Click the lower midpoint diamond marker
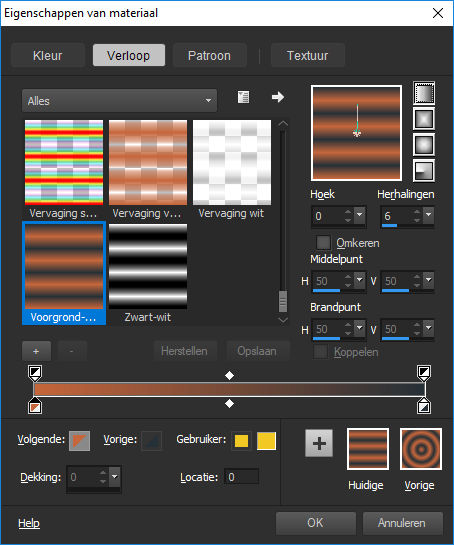The image size is (454, 545). (229, 404)
